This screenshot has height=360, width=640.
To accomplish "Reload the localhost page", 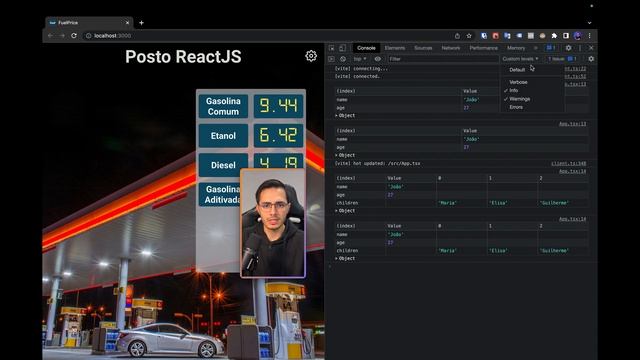I will pos(74,36).
